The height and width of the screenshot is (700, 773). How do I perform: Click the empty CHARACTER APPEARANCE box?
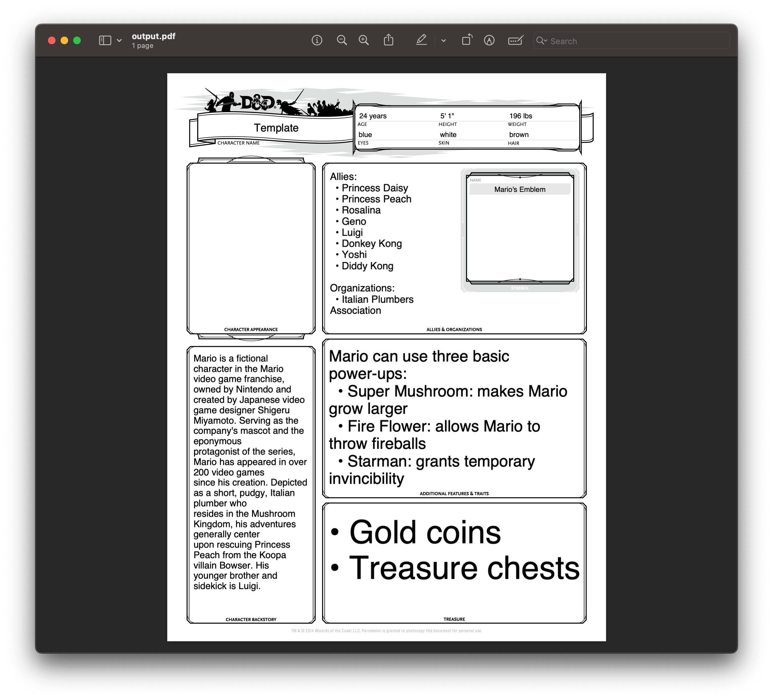pyautogui.click(x=251, y=246)
